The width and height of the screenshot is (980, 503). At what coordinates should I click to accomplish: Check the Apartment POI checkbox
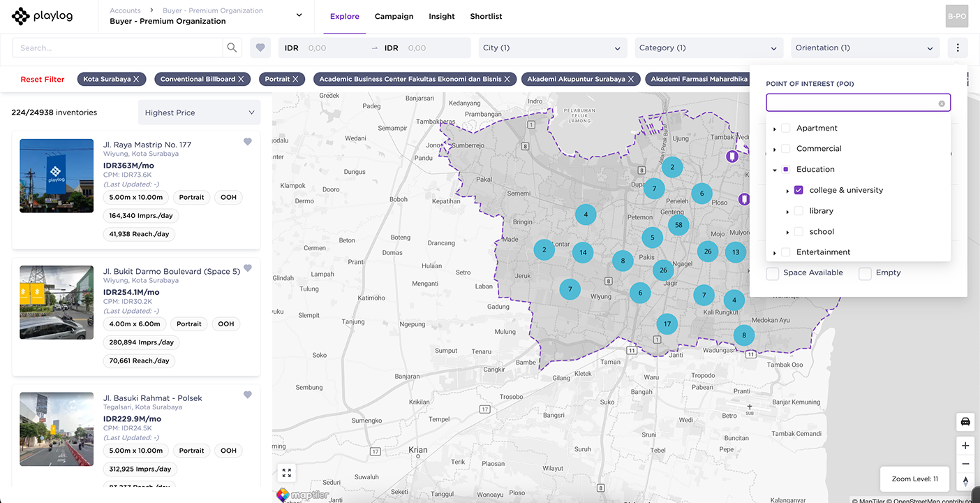(785, 129)
